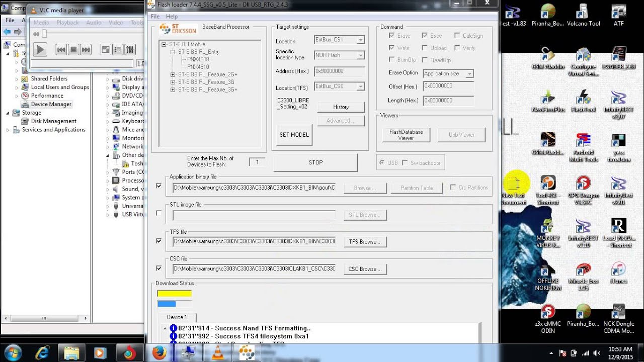Open Tool 4SE Shortcut icon
This screenshot has width=644, height=362.
(548, 190)
